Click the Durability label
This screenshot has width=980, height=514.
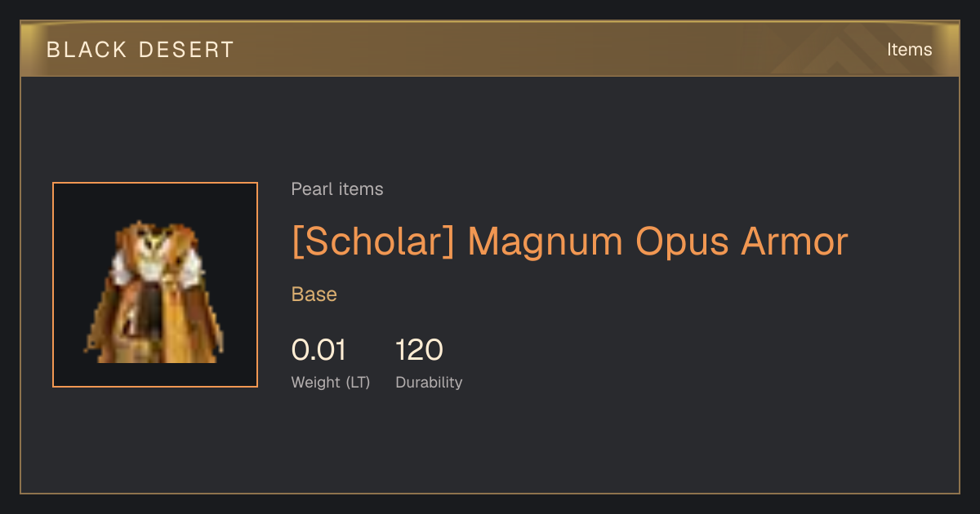pyautogui.click(x=429, y=383)
